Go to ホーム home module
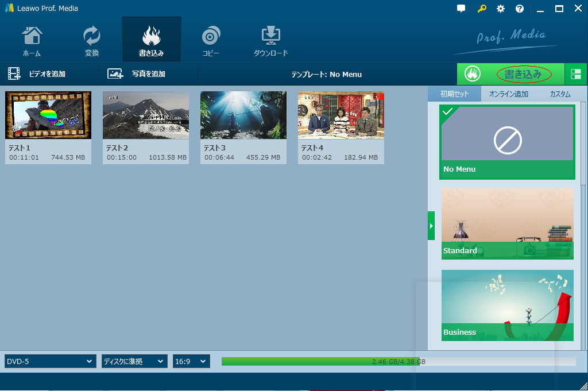Viewport: 588px width, 391px height. point(32,41)
